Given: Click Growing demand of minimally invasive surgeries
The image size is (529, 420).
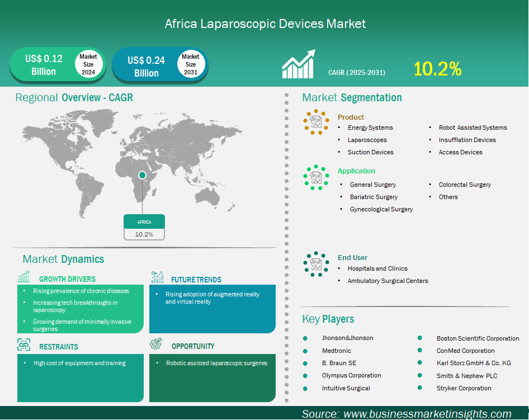Looking at the screenshot, I should (x=82, y=325).
